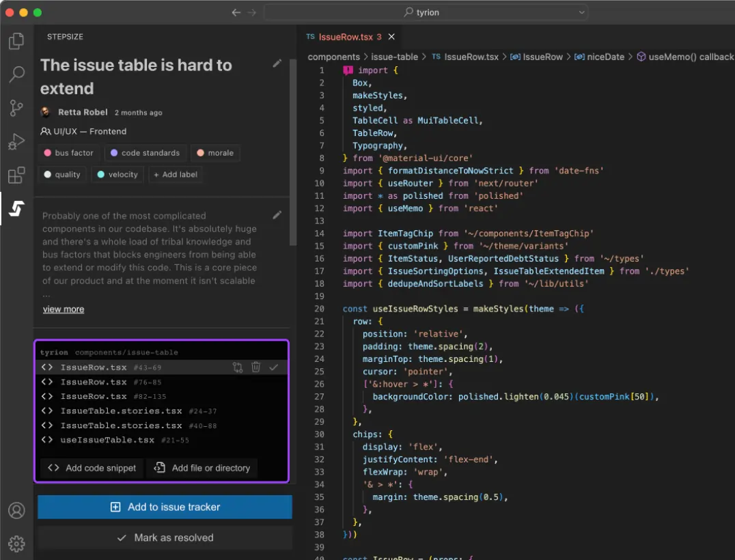This screenshot has height=560, width=735.
Task: Click Mark as resolved button
Action: pos(165,538)
